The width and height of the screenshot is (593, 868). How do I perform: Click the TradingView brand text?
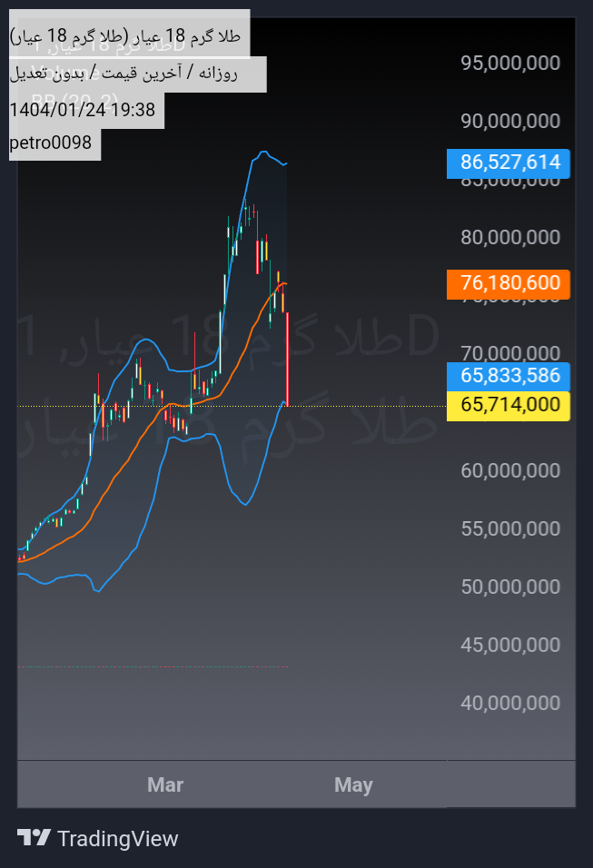[117, 839]
